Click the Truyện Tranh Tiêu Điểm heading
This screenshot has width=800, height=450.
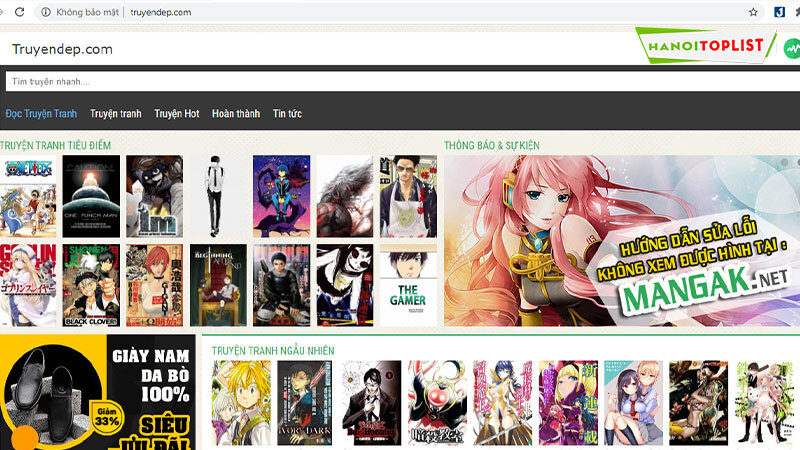point(56,145)
